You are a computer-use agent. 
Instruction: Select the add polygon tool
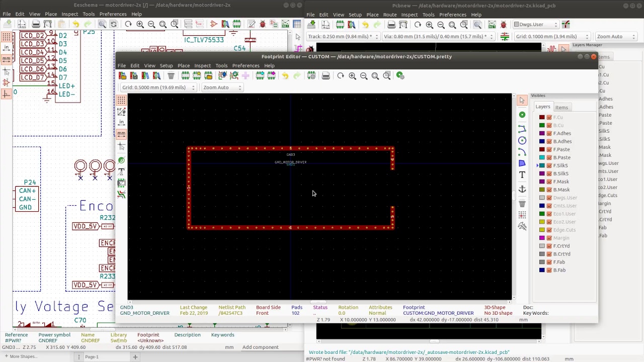coord(522,163)
